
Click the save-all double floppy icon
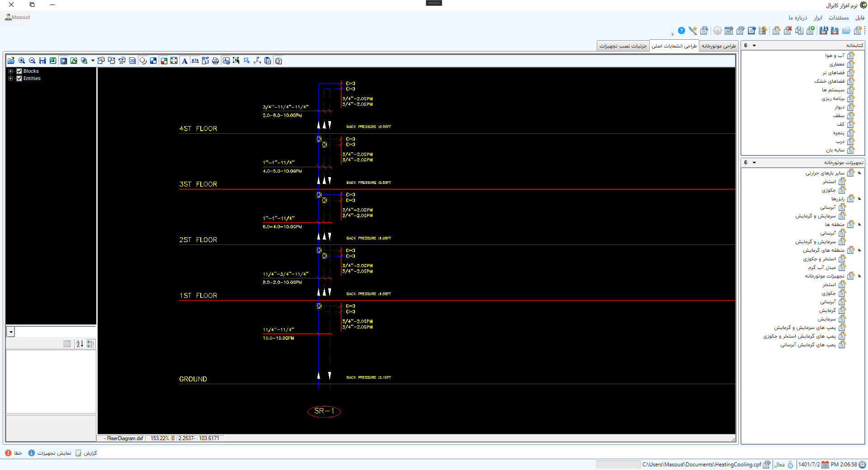coord(824,31)
